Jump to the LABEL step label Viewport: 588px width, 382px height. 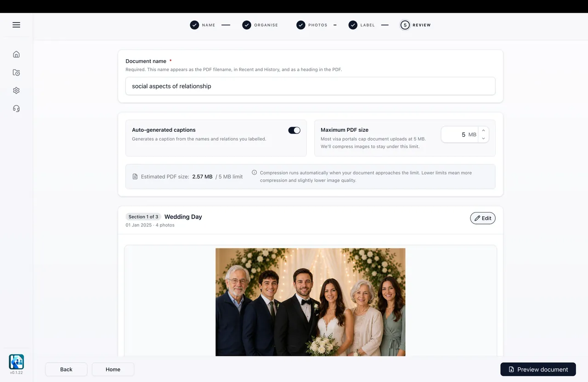pyautogui.click(x=367, y=25)
